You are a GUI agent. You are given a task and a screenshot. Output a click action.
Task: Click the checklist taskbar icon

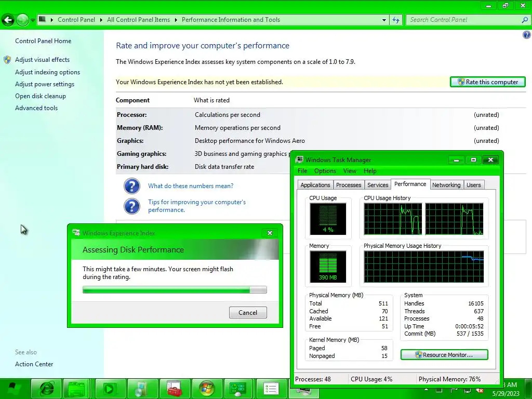click(271, 389)
